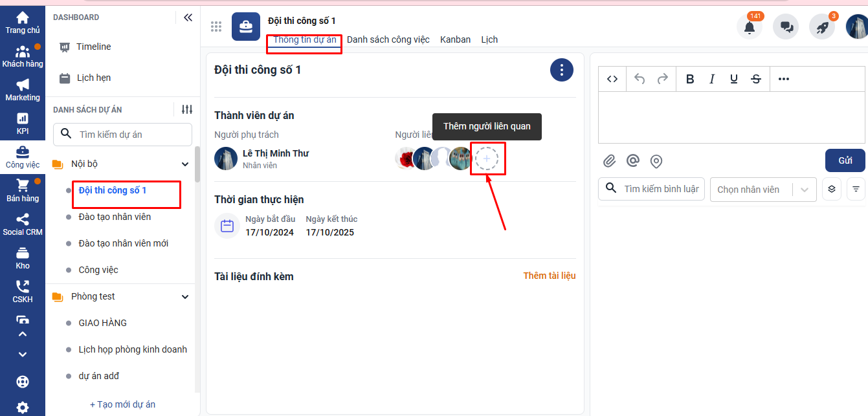Switch to Danh sách công việc tab
868x416 pixels.
coord(388,39)
